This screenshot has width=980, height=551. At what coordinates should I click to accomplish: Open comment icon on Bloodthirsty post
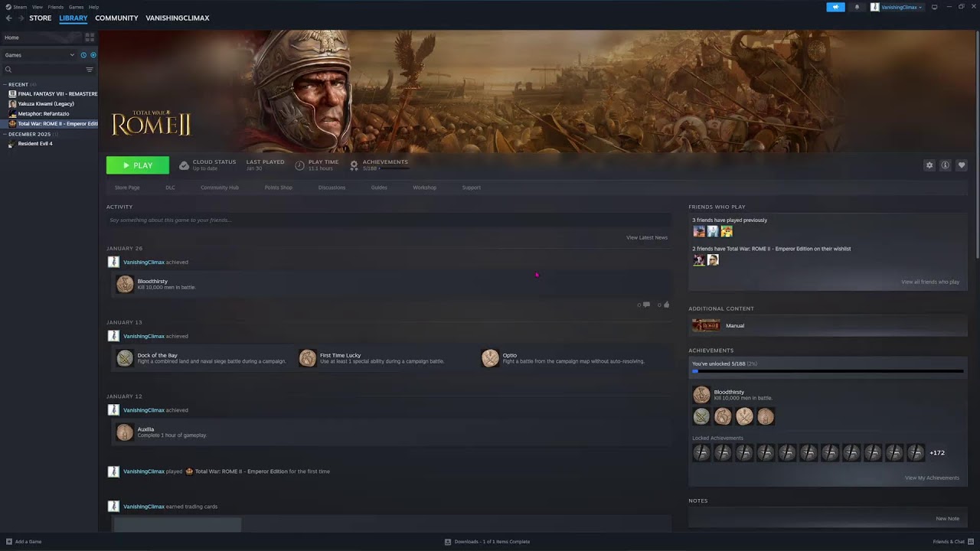tap(646, 305)
